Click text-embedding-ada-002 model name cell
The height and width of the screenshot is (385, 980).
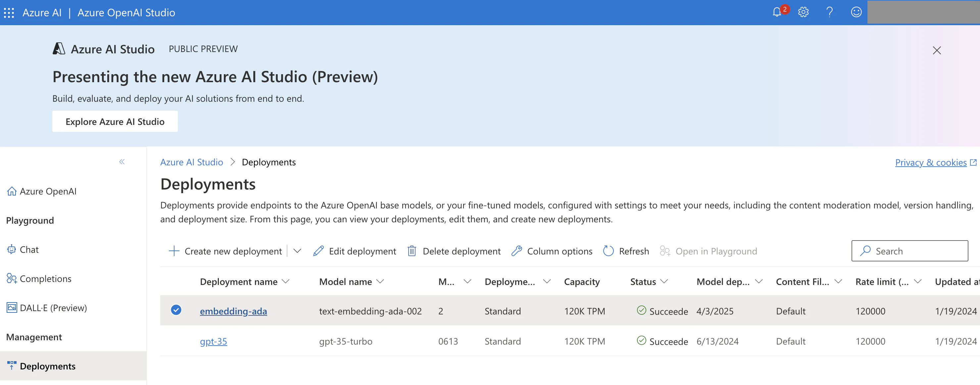(370, 311)
